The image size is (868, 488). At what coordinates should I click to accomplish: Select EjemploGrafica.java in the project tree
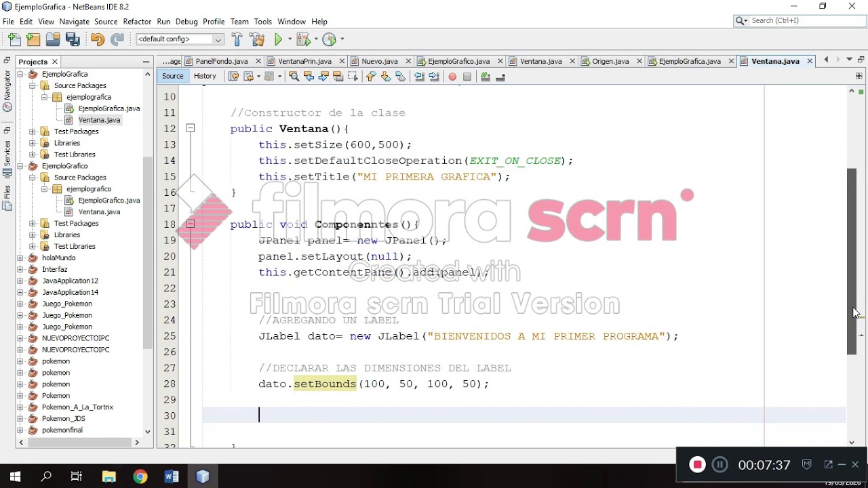[108, 108]
